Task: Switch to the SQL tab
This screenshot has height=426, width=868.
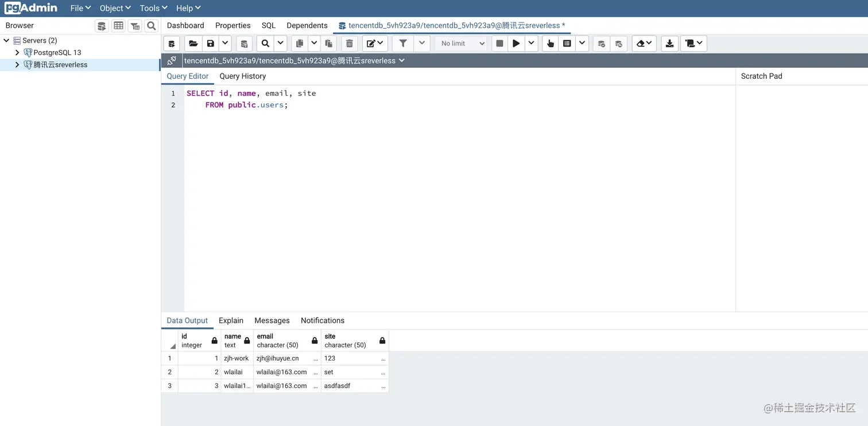Action: point(269,26)
